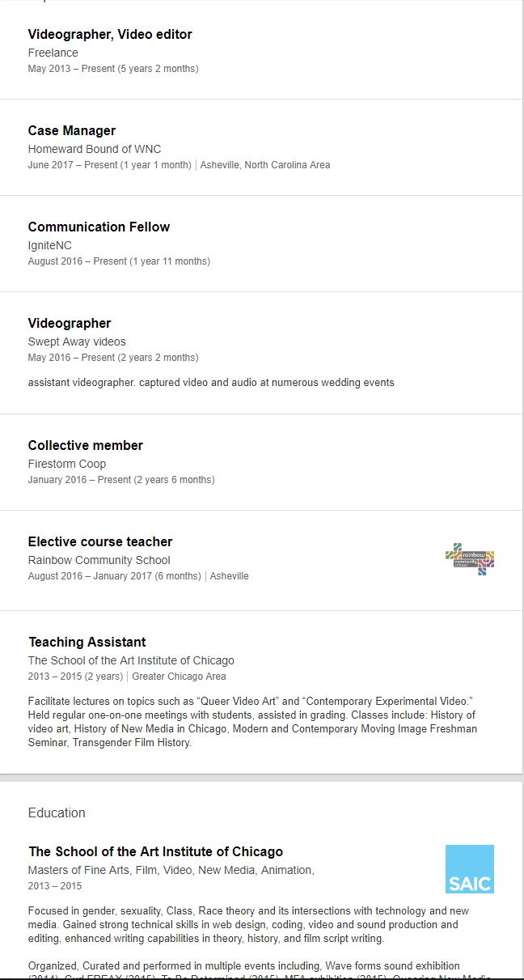Screen dimensions: 524x980
Task: Click the Rainbow Community School name
Action: point(99,560)
